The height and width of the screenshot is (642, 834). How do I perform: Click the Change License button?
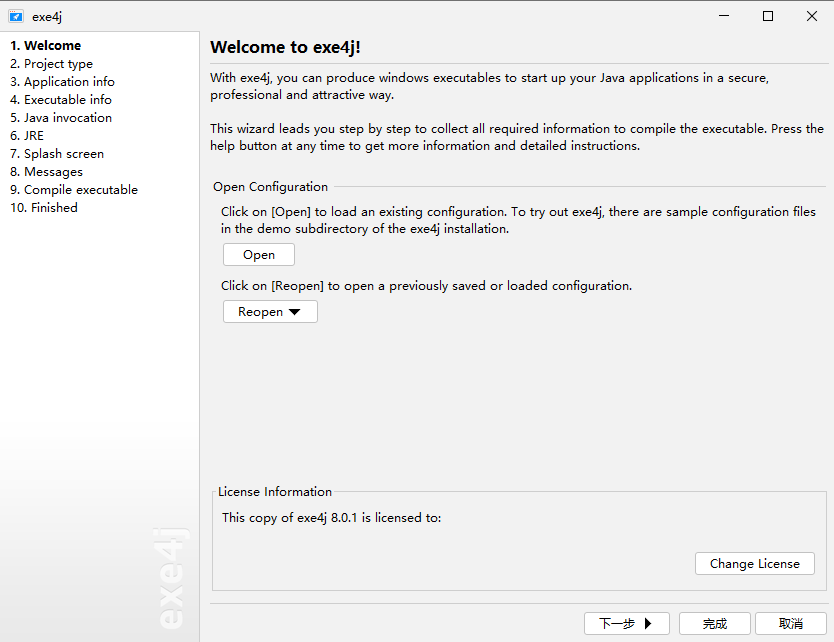(754, 564)
